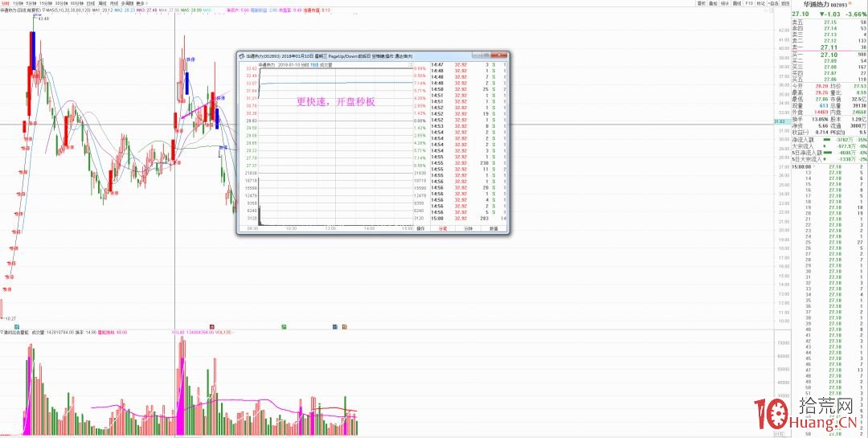Select the 60分钟 period tab
The width and height of the screenshot is (868, 438).
tap(76, 3)
